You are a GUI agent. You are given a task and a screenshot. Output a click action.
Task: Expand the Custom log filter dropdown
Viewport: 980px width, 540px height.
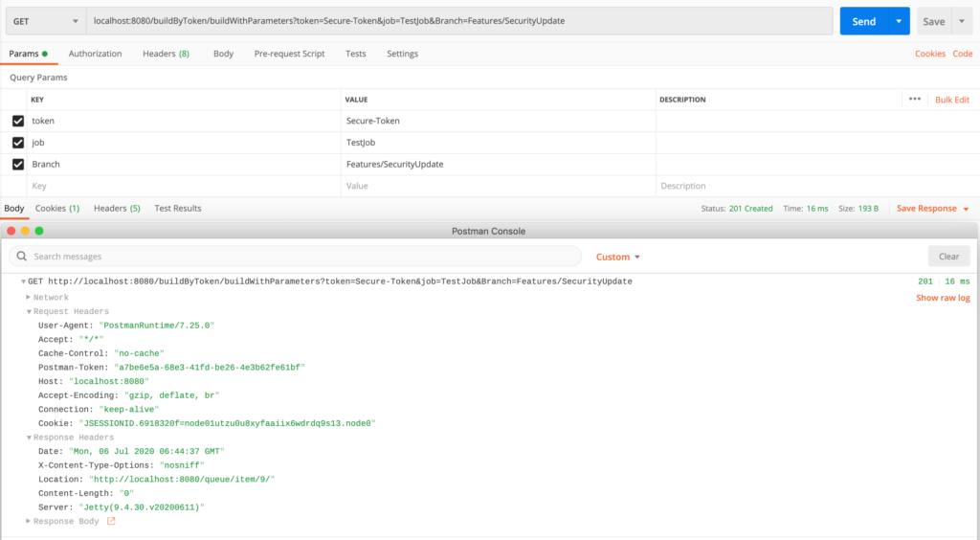618,257
